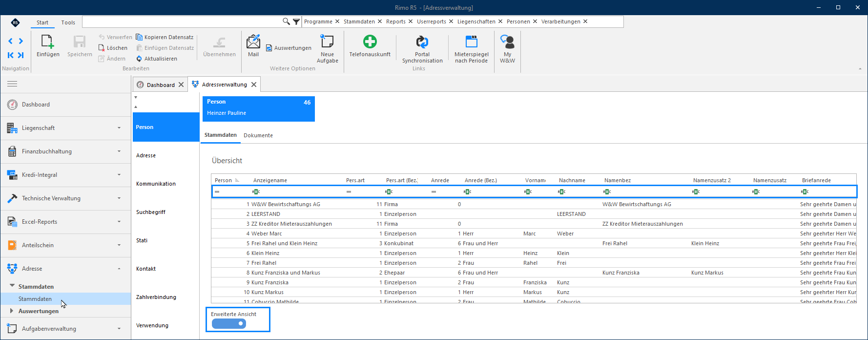This screenshot has width=868, height=340.
Task: Click the R5 application logo button
Action: click(15, 22)
